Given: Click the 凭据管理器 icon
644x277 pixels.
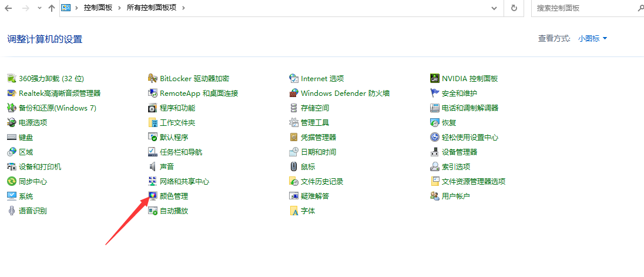Looking at the screenshot, I should (x=294, y=137).
